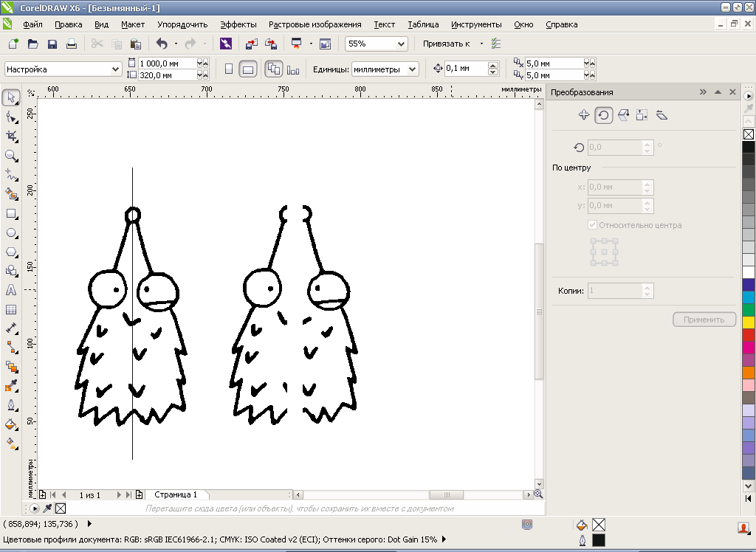Viewport: 756px width, 552px height.
Task: Open the Растровые изображения menu
Action: [315, 24]
